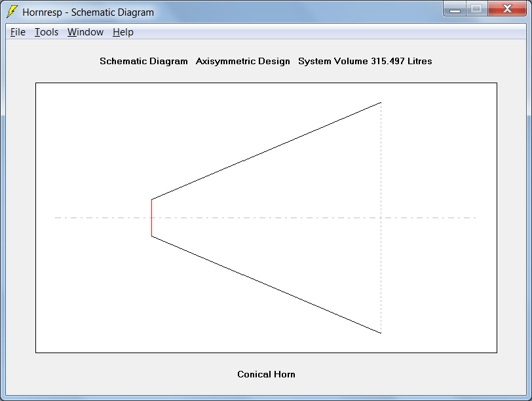The image size is (532, 401).
Task: Open the File menu
Action: point(18,32)
